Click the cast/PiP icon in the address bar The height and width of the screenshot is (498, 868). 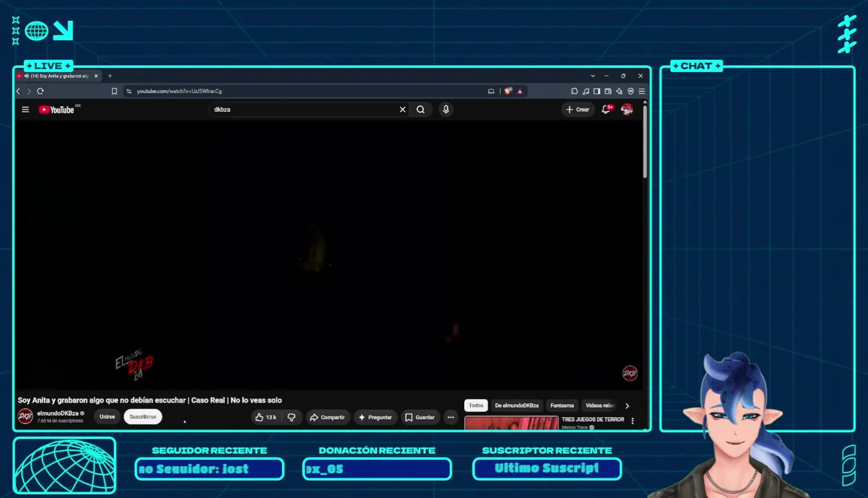(x=491, y=91)
